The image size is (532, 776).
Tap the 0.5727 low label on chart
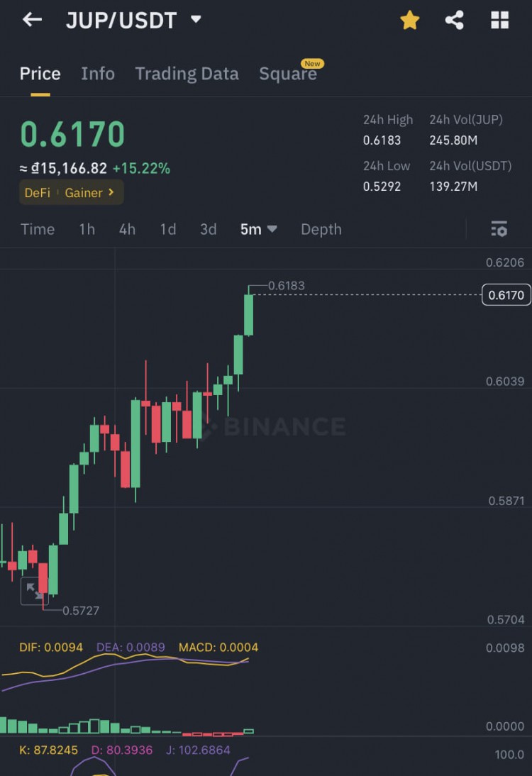pyautogui.click(x=81, y=611)
